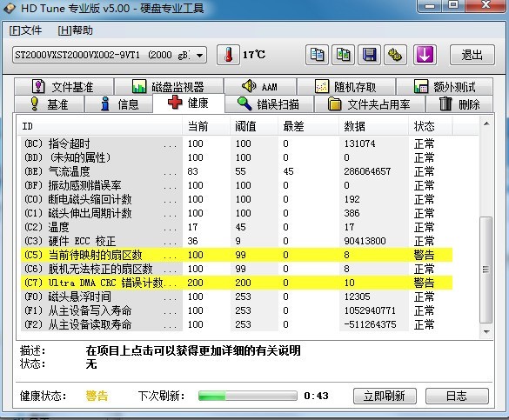
Task: Click the copy screenshot icon
Action: coord(343,55)
